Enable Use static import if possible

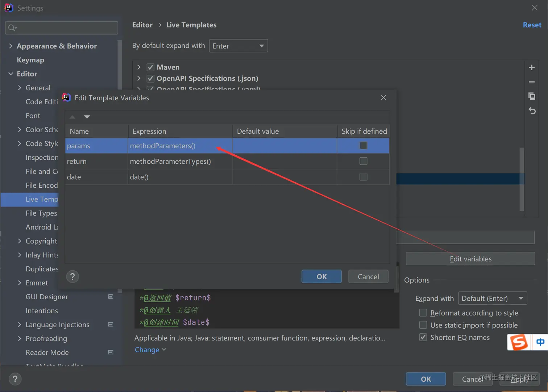pos(423,325)
